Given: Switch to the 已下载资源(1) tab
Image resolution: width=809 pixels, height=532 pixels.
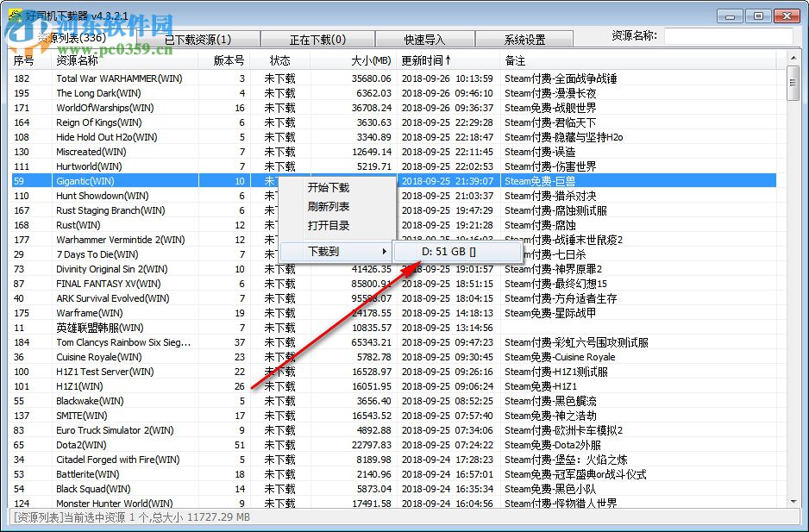Looking at the screenshot, I should (198, 39).
